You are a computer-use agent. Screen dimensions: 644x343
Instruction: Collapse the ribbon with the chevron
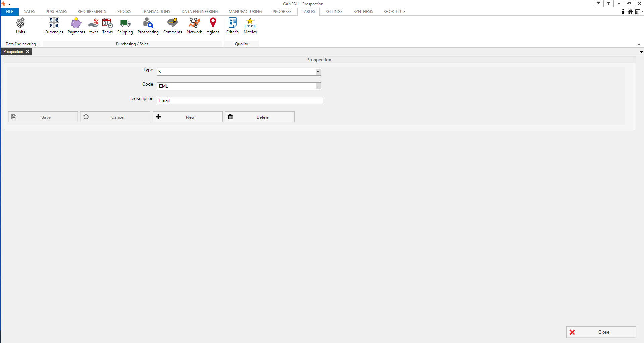pyautogui.click(x=639, y=44)
